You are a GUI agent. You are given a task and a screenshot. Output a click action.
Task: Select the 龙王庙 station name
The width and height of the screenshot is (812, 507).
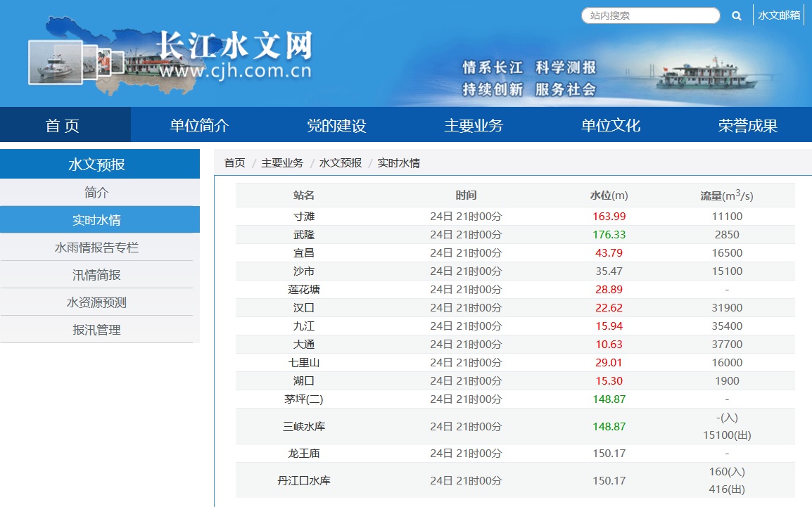point(304,453)
